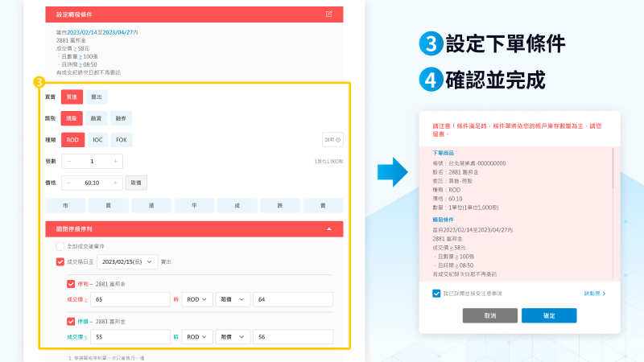This screenshot has height=362, width=644.
Task: Open the 限價 dropdown in 停損 row
Action: point(233,336)
